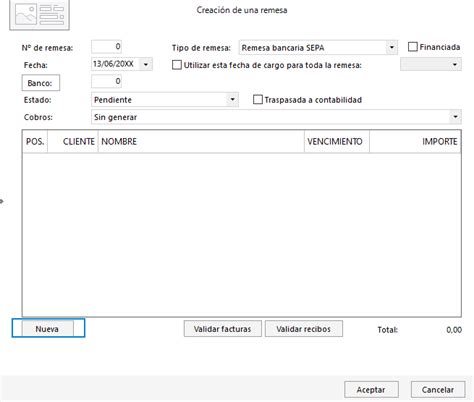Click into the Fecha date field
Image resolution: width=474 pixels, height=402 pixels.
[115, 64]
